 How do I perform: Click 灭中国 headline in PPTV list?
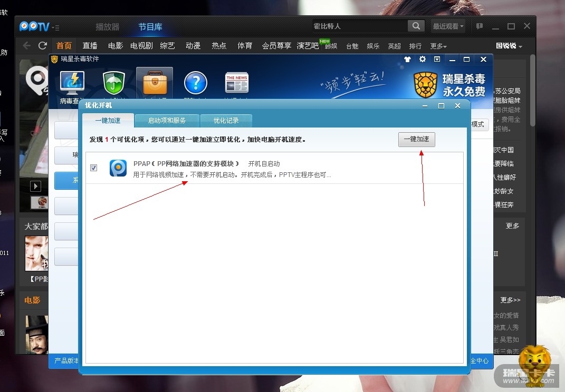point(504,150)
